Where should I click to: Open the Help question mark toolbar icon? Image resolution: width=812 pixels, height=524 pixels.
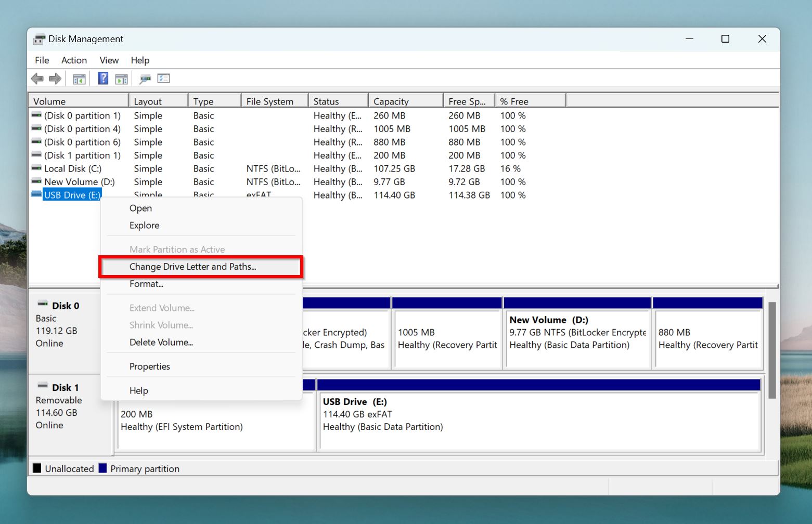[103, 78]
